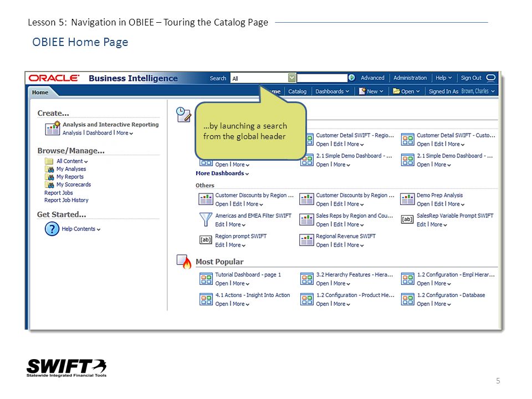Click the Others section heading

coord(205,186)
